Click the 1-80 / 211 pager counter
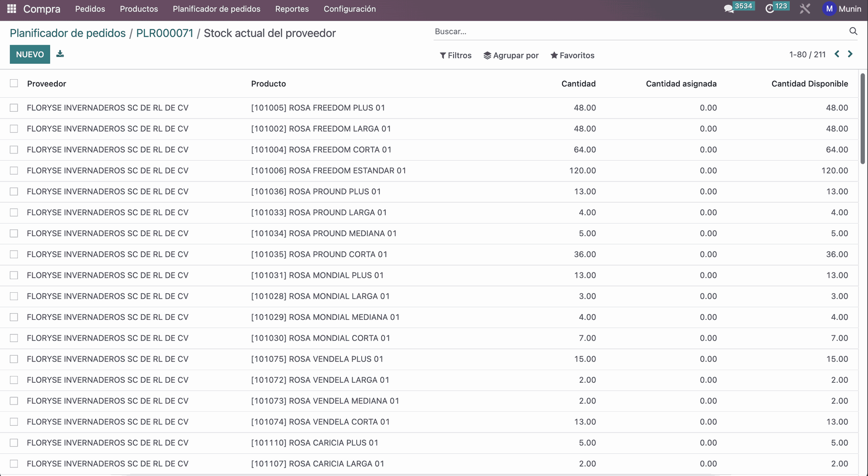The width and height of the screenshot is (868, 476). pyautogui.click(x=807, y=54)
